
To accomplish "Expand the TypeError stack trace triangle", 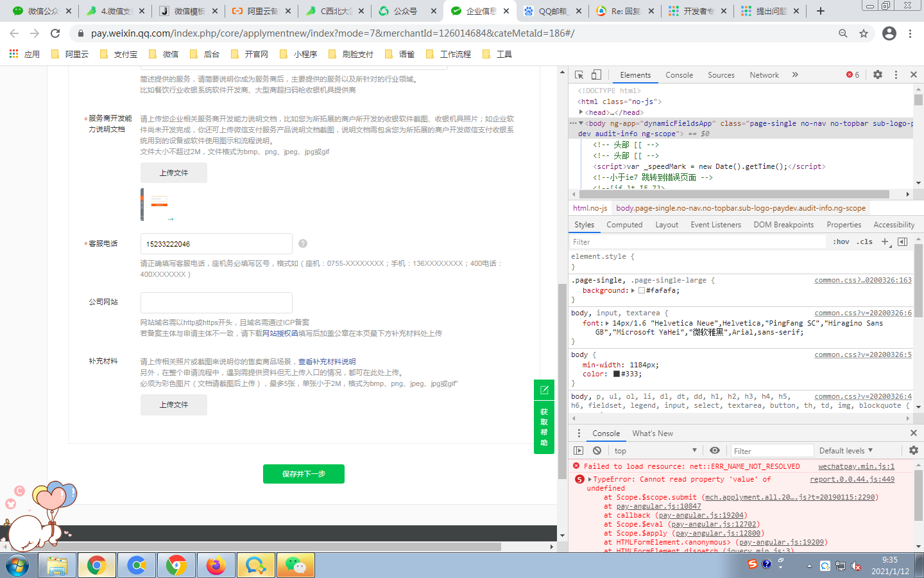I will click(590, 479).
